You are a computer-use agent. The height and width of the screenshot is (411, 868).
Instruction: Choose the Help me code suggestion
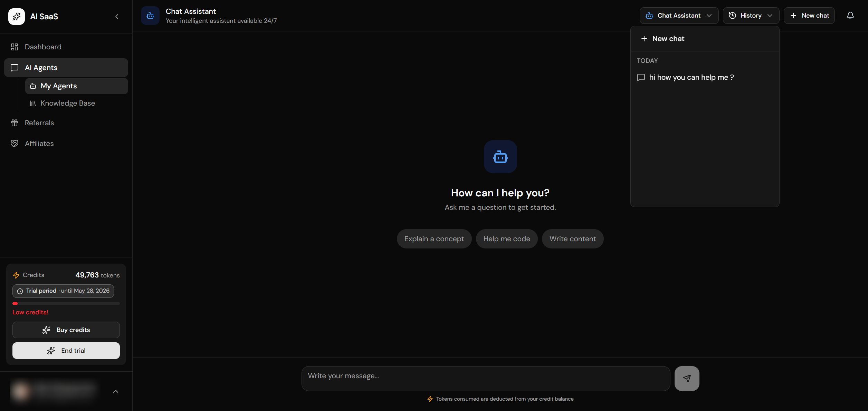(x=507, y=239)
